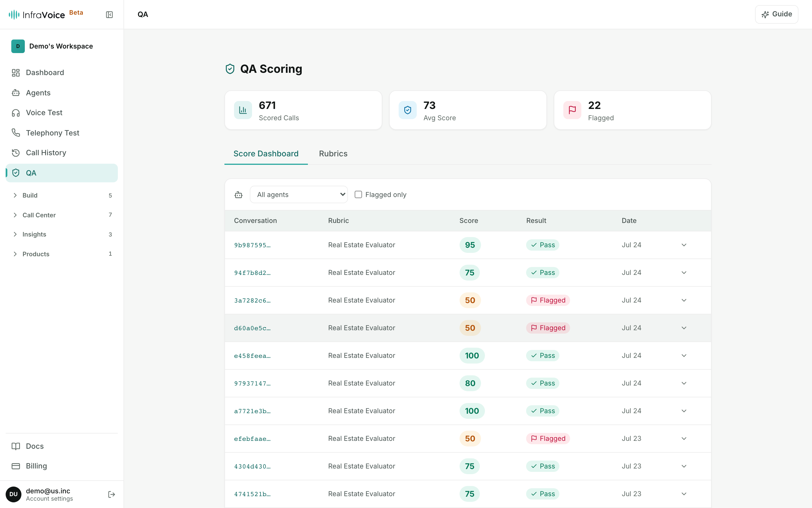Expand row d60a0e5c details chevron

point(684,328)
